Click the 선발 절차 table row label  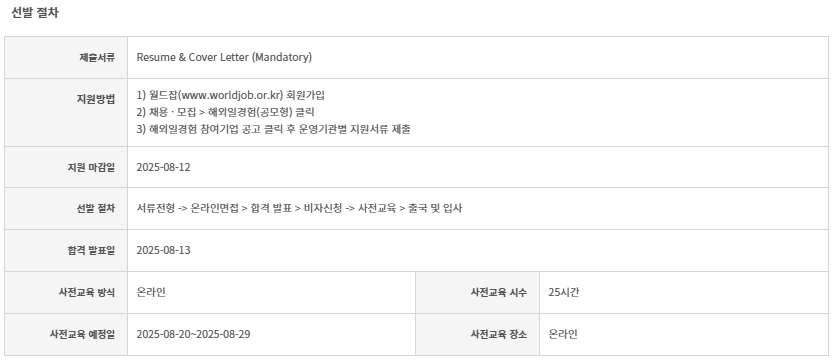96,209
